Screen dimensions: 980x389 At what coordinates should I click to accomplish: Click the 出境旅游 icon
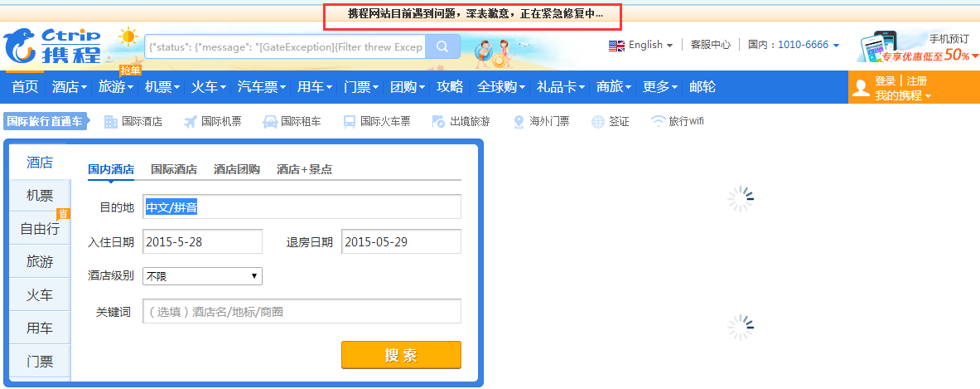438,121
